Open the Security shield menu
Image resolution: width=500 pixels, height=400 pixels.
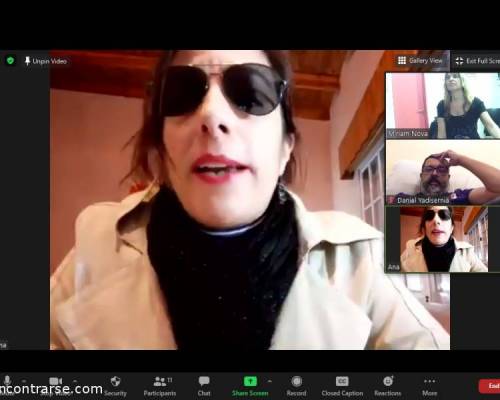[115, 385]
